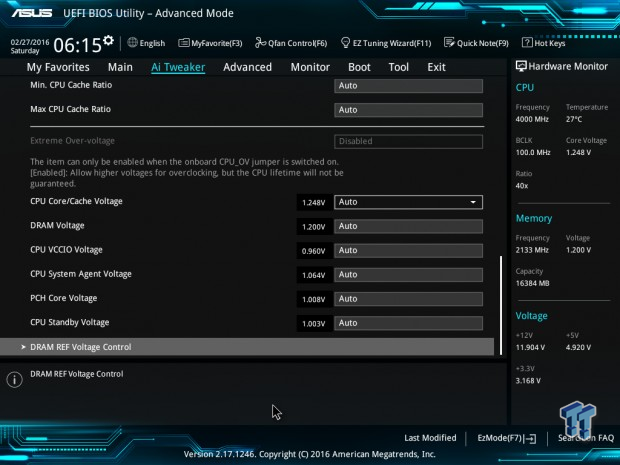
Task: Click the 2133 MHz memory frequency value
Action: (x=532, y=250)
